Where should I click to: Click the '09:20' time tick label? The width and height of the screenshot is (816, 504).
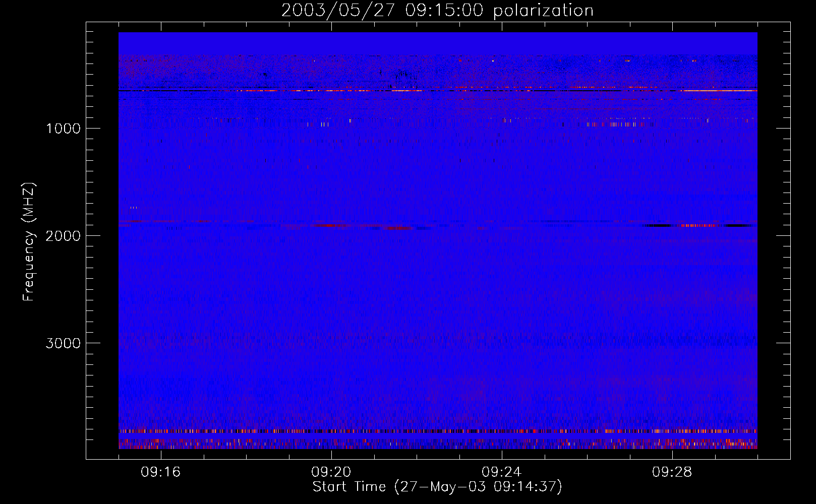331,472
